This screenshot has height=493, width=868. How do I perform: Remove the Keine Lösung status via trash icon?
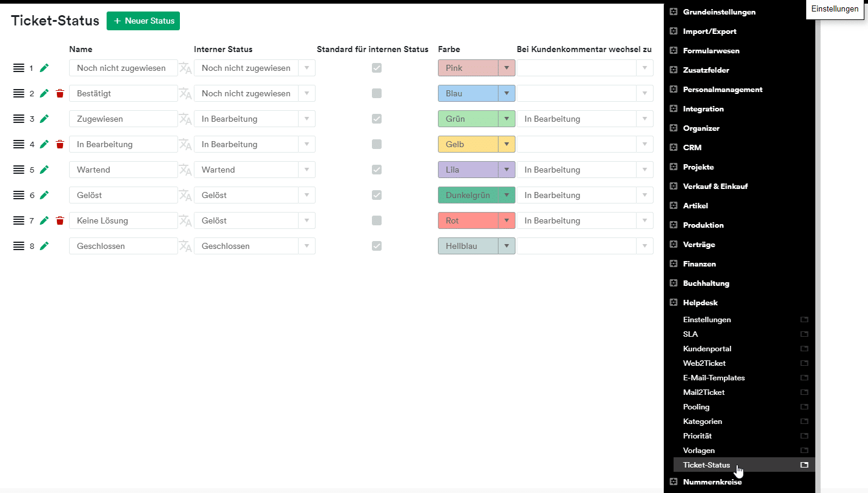[59, 220]
